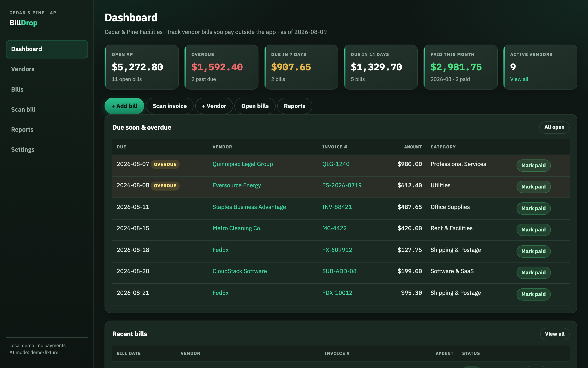Mark CloudStack Software bill paid
Image resolution: width=588 pixels, height=368 pixels.
tap(533, 273)
